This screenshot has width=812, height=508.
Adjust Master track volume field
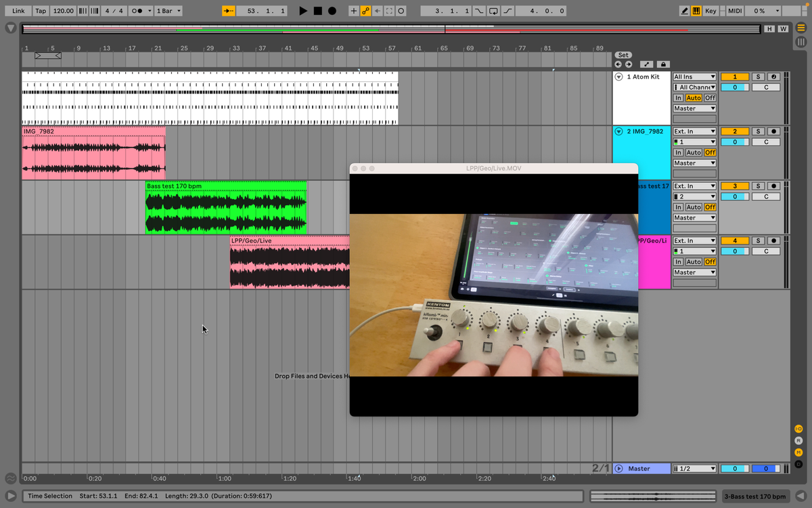click(735, 469)
